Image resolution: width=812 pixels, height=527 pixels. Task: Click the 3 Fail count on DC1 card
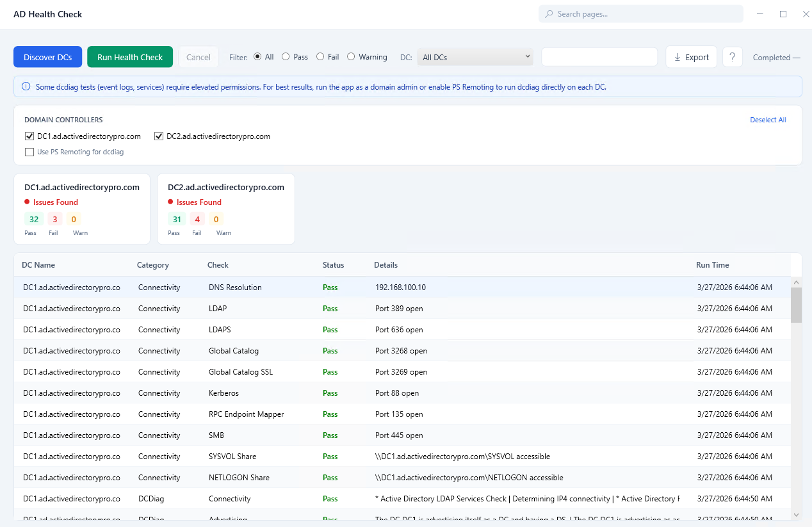(54, 219)
